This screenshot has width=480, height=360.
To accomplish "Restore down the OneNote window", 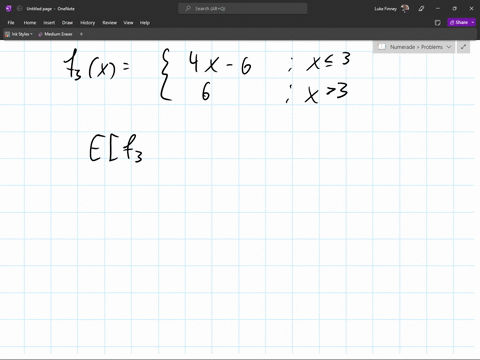I will pos(454,9).
